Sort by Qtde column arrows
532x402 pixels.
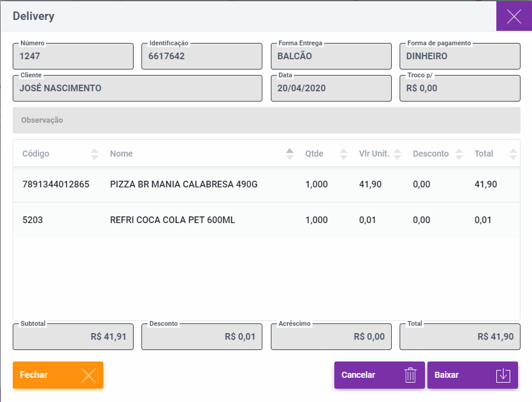point(344,154)
